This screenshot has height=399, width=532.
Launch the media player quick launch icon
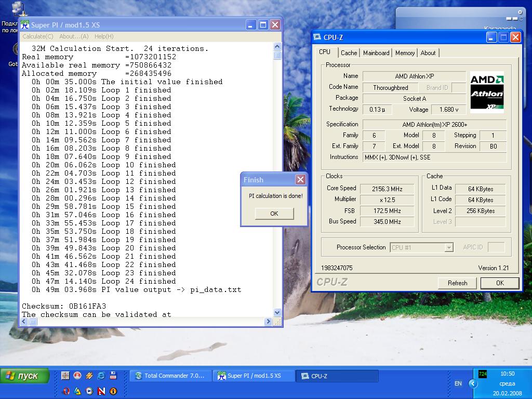coord(89,391)
